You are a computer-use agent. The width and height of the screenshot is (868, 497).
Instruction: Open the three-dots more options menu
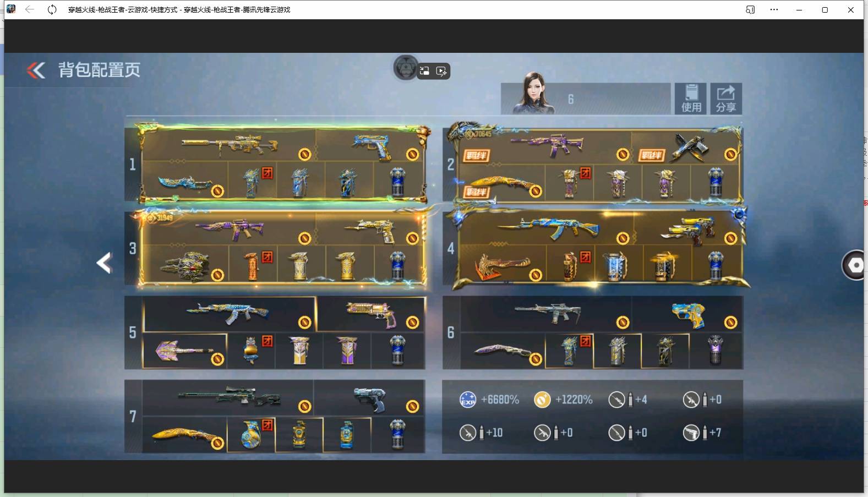[774, 9]
